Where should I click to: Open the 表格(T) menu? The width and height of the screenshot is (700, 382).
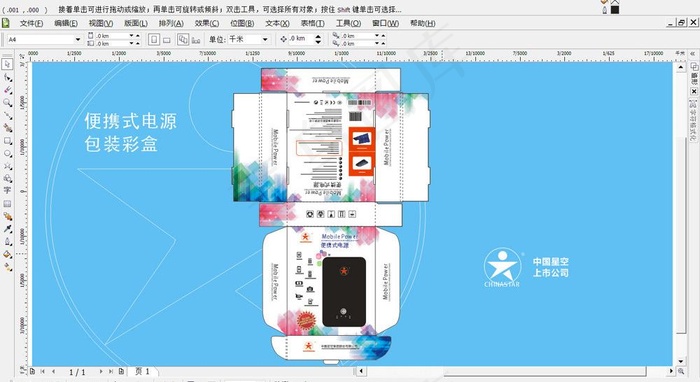(x=312, y=23)
